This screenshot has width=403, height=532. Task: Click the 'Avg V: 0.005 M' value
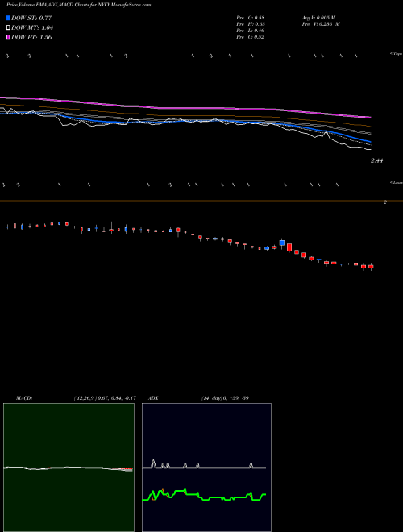click(318, 18)
